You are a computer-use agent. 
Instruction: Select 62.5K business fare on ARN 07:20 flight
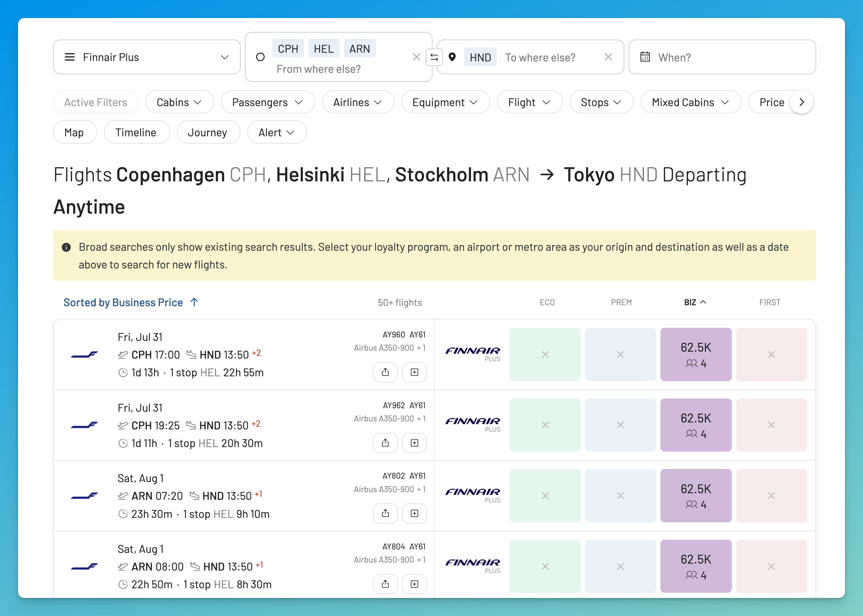click(x=696, y=495)
